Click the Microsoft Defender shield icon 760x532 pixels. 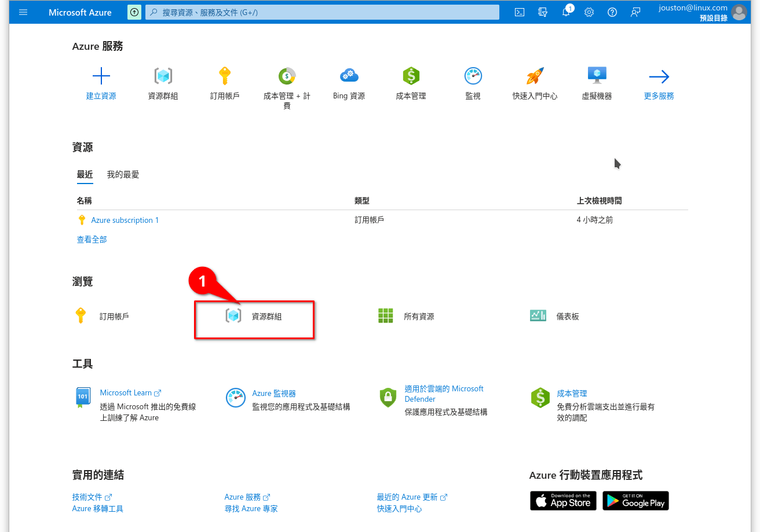pyautogui.click(x=388, y=398)
